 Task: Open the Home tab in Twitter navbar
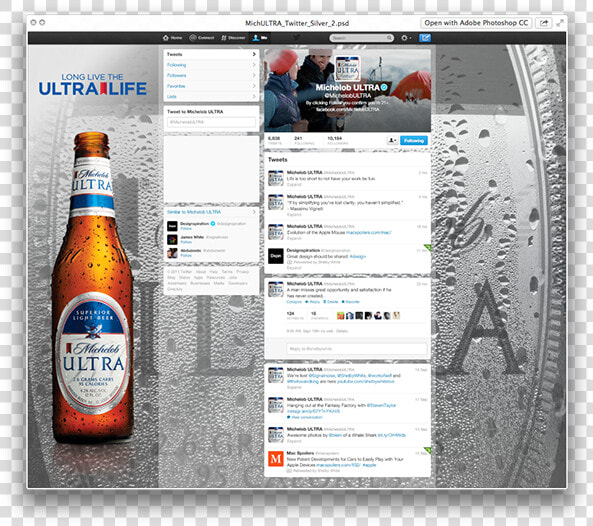[172, 38]
